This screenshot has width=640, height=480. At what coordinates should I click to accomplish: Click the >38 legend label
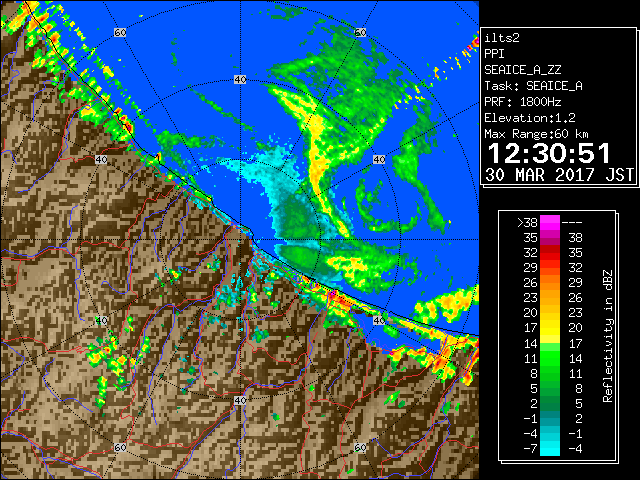[527, 222]
